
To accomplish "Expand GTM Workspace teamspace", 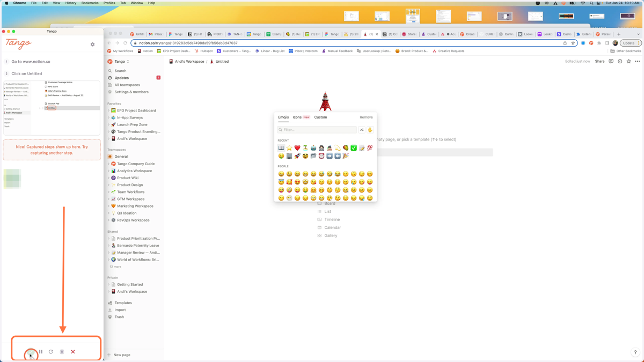I will coord(108,199).
